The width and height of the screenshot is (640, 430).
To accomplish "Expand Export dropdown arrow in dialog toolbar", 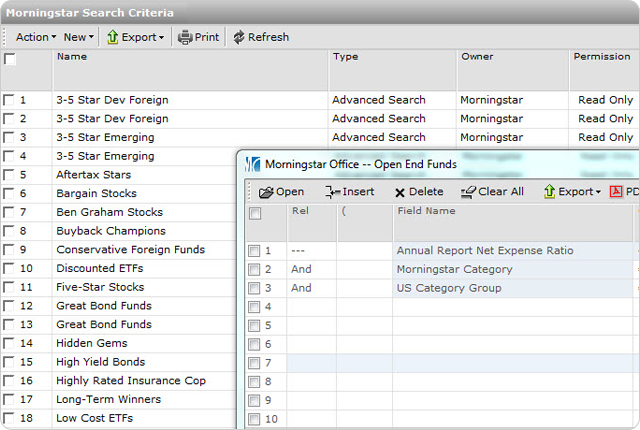I will click(598, 192).
